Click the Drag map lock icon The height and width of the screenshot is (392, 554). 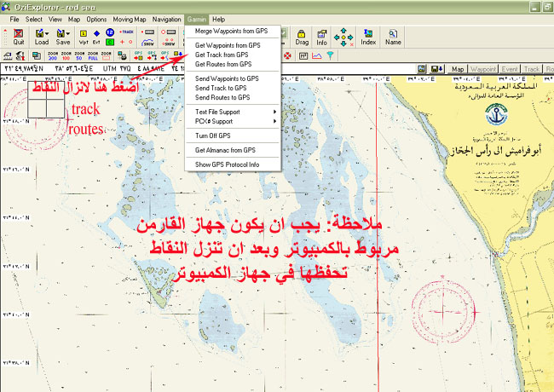(x=302, y=37)
